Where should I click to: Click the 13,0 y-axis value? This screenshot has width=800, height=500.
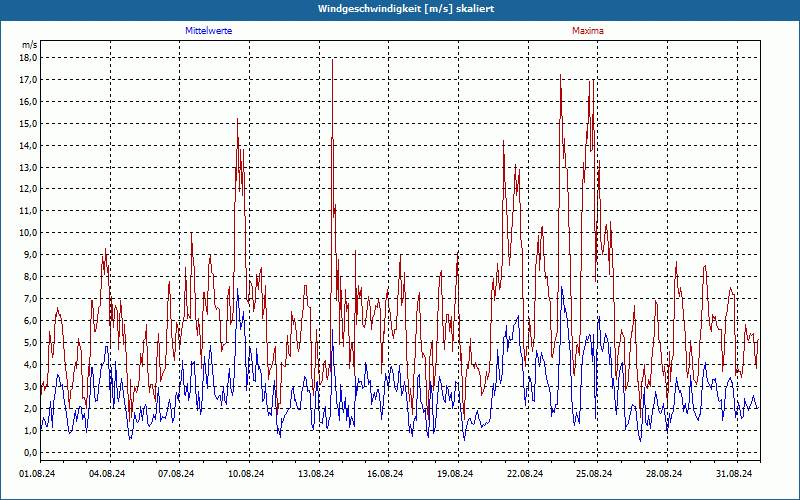click(x=29, y=167)
